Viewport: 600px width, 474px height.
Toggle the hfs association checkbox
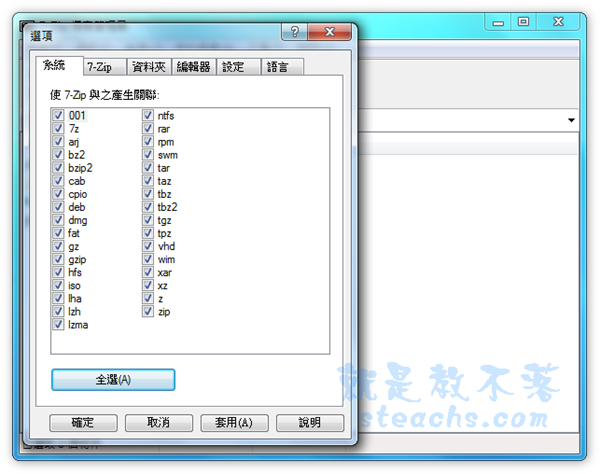[58, 272]
